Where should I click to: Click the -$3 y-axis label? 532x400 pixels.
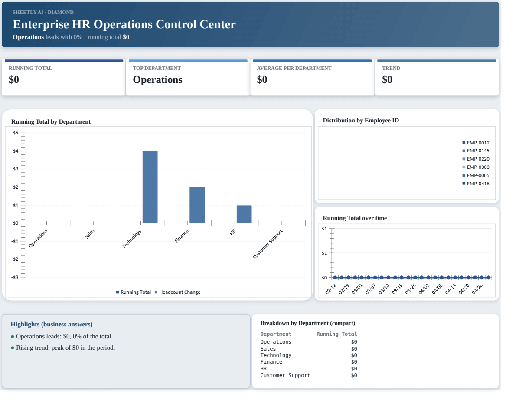(x=15, y=277)
